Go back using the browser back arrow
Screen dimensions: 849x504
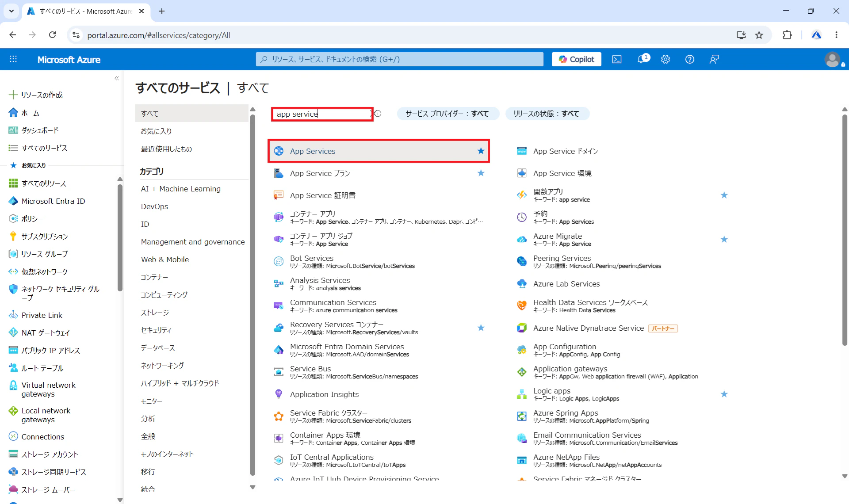[13, 35]
